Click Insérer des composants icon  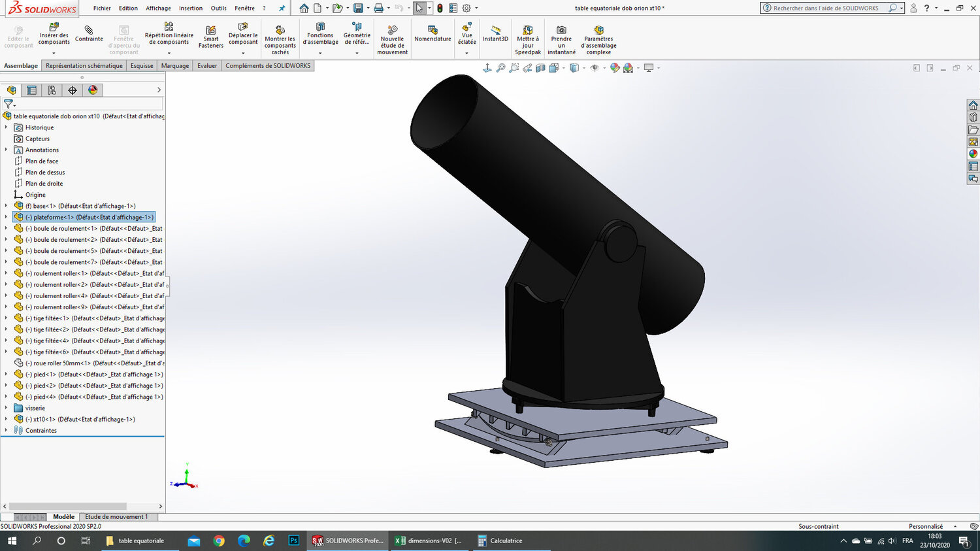54,27
